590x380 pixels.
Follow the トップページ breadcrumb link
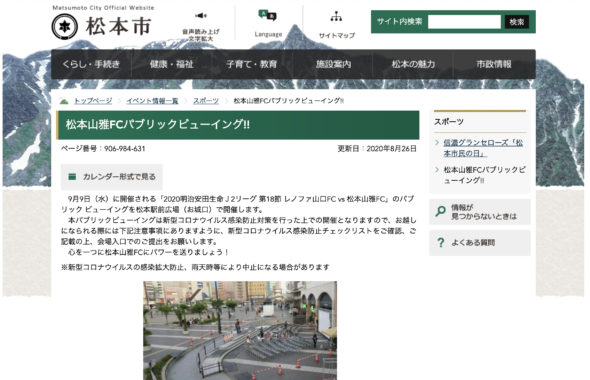[x=93, y=101]
